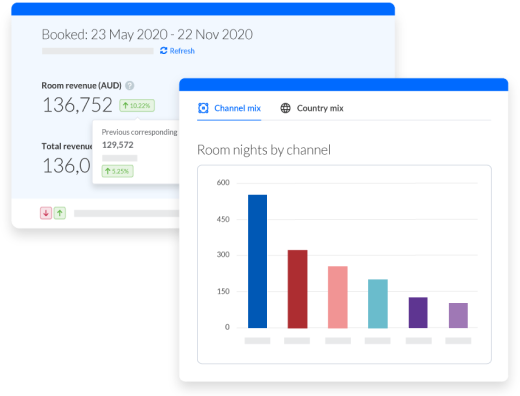Toggle the green up-arrow filter button
Screen dimensions: 520x396
60,213
